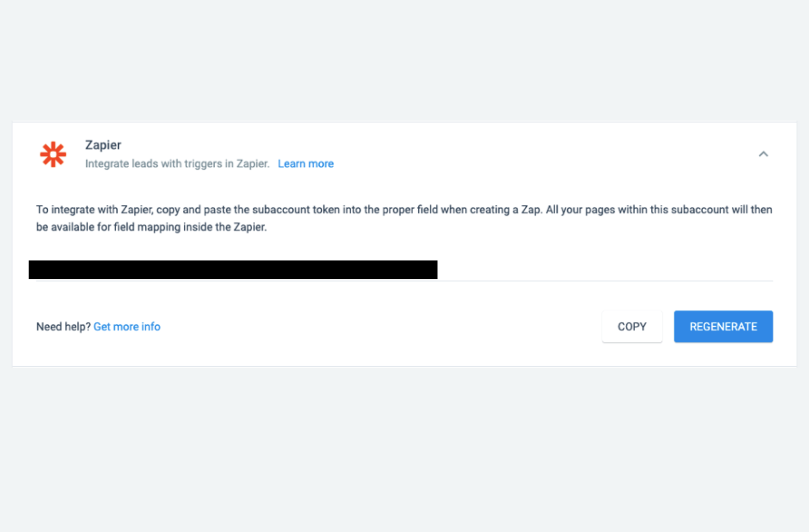Collapse the Zapier integration panel chevron
Image resolution: width=809 pixels, height=532 pixels.
pyautogui.click(x=763, y=154)
